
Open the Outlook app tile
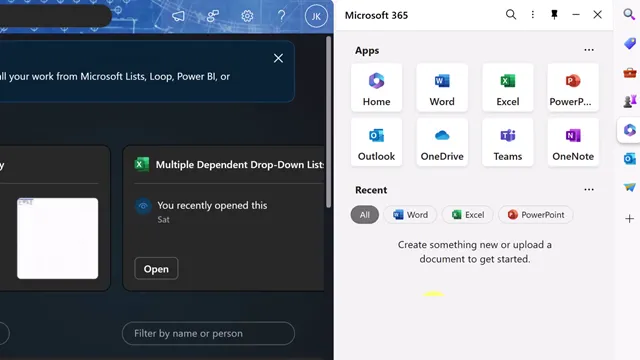[x=376, y=142]
